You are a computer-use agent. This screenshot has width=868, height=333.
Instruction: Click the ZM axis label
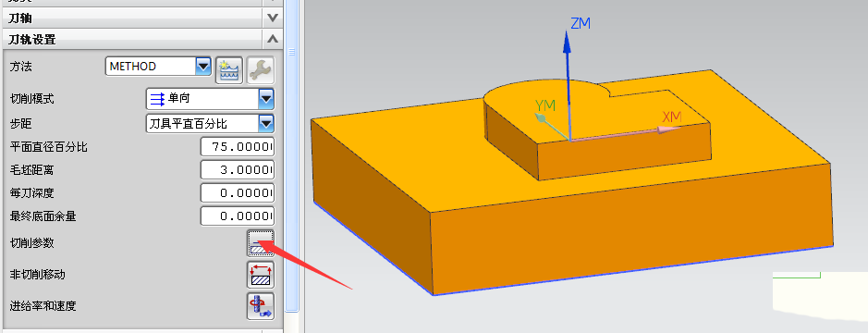tap(581, 23)
